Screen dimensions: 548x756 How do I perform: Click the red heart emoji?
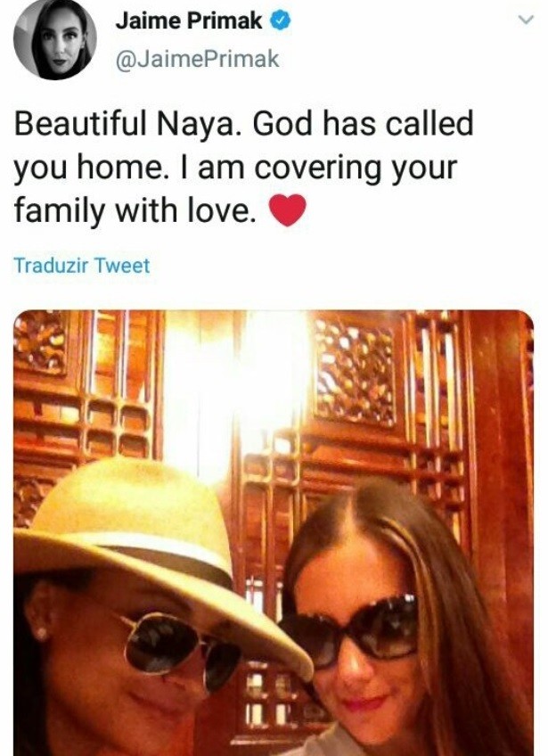[288, 210]
